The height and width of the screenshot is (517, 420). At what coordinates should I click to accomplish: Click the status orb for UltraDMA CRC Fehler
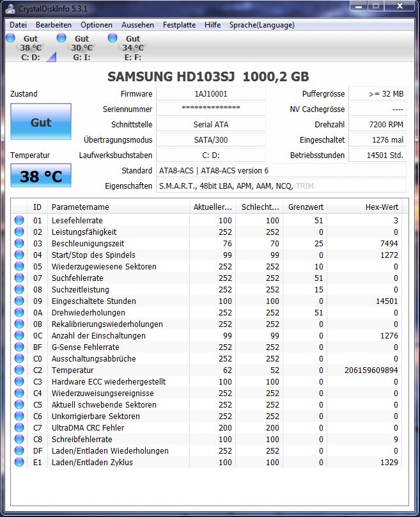pyautogui.click(x=19, y=427)
